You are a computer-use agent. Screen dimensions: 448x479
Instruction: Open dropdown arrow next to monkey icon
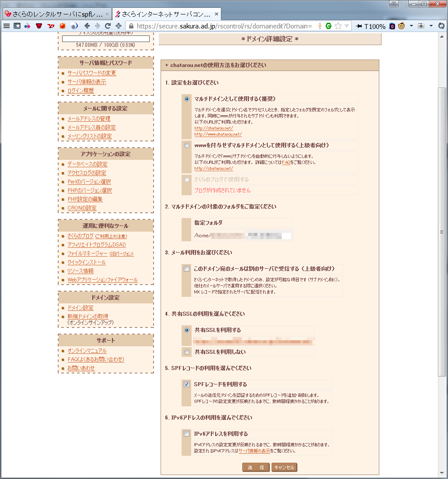coord(411,26)
